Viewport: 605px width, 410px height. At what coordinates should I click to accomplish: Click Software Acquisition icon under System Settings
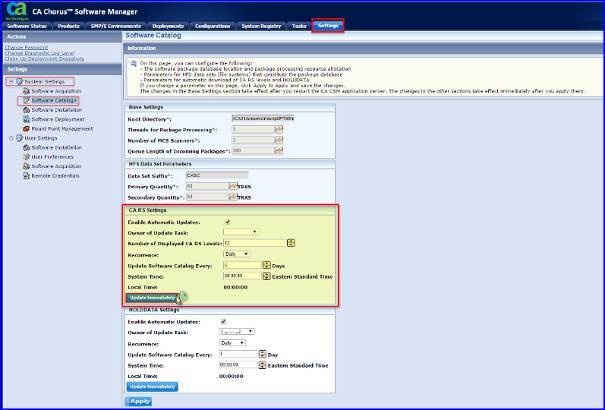[26, 91]
